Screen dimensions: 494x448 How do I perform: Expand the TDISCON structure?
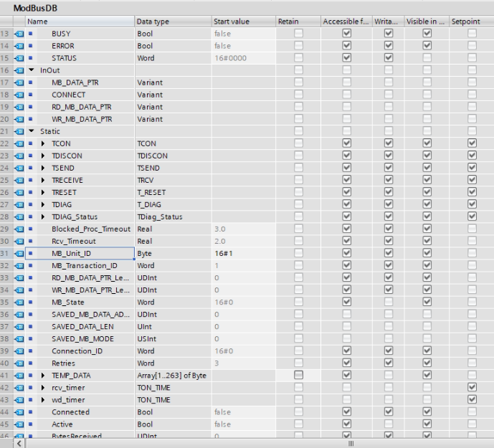click(x=47, y=156)
